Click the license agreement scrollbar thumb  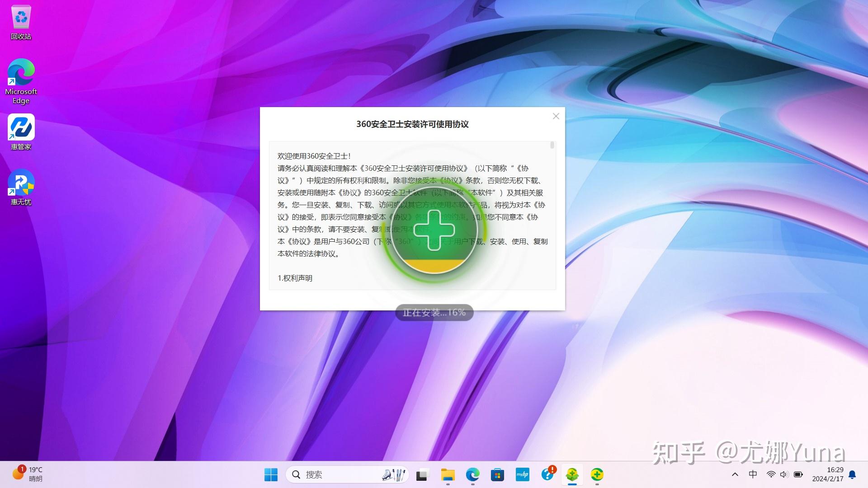pyautogui.click(x=552, y=145)
